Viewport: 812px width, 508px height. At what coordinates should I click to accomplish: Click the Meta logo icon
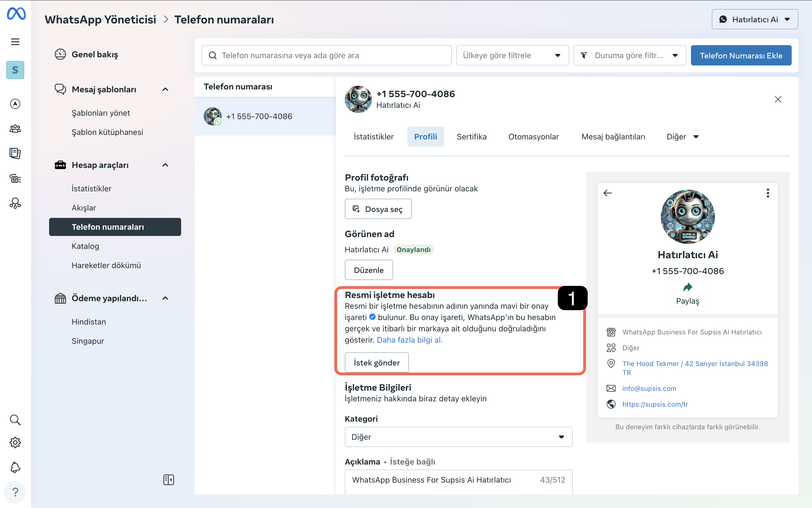pyautogui.click(x=16, y=14)
